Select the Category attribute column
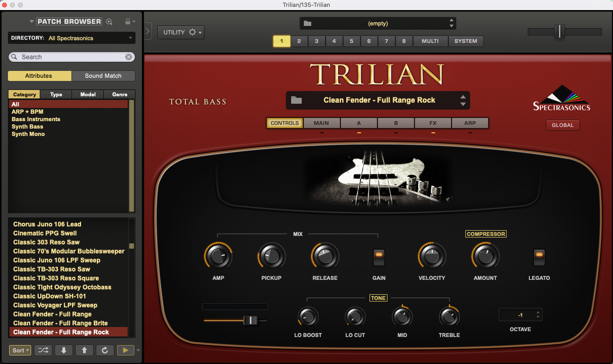 pos(24,95)
